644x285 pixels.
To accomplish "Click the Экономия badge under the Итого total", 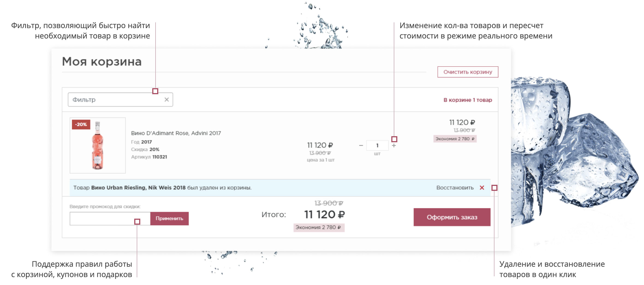I will pyautogui.click(x=319, y=227).
